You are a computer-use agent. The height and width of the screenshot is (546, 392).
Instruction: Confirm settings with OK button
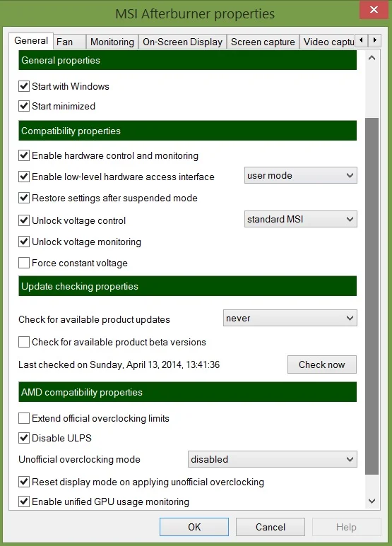pos(194,527)
